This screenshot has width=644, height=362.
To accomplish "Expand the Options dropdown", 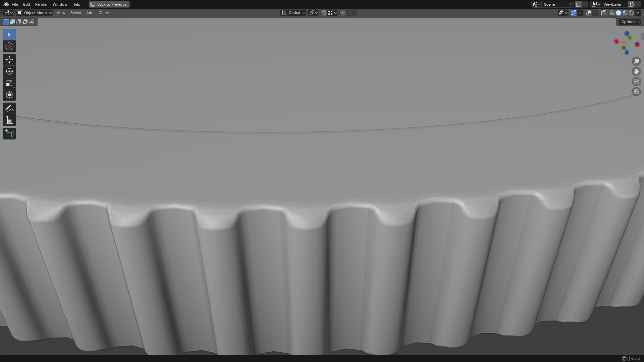I will click(x=631, y=22).
